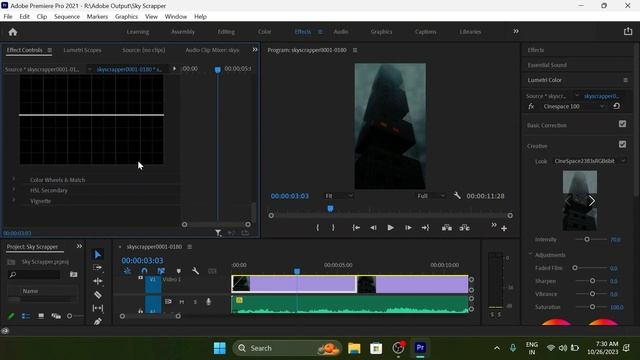Select the Selection arrow tool
The image size is (640, 360).
pos(98,255)
